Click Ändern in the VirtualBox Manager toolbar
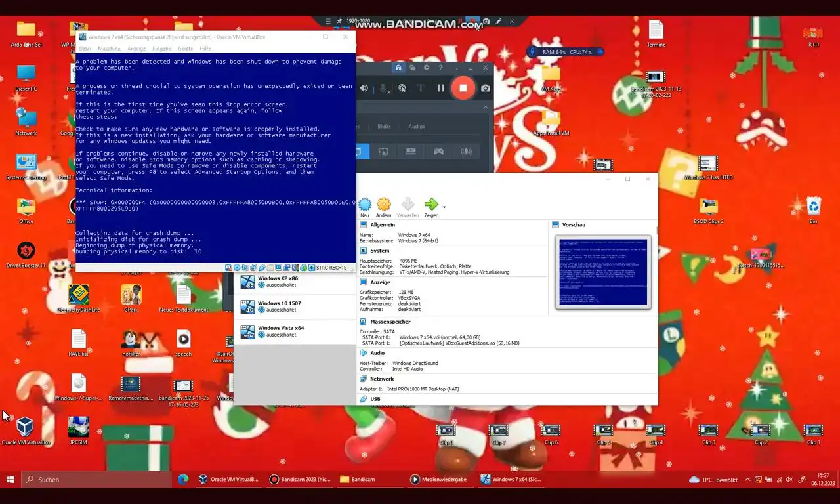 coord(384,208)
